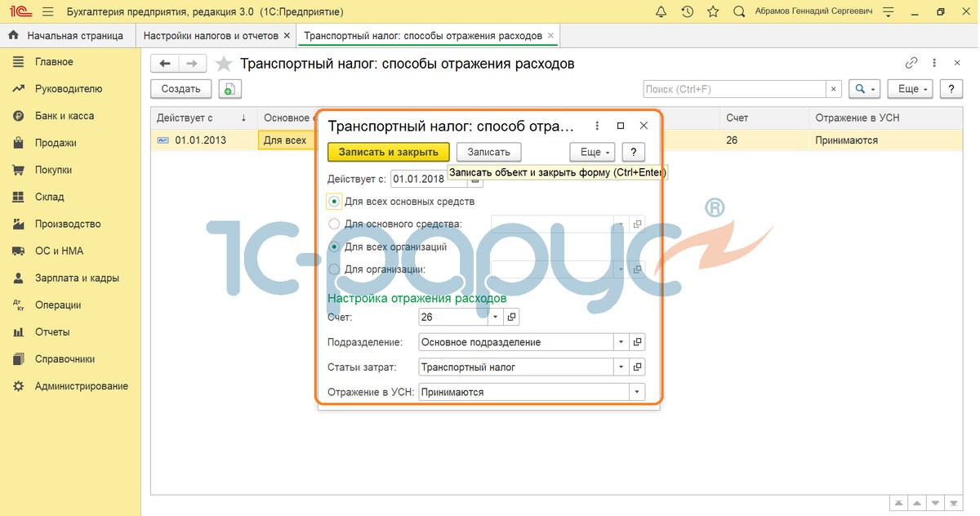Open dialog three-dot menu
This screenshot has height=516, width=980.
click(x=597, y=126)
